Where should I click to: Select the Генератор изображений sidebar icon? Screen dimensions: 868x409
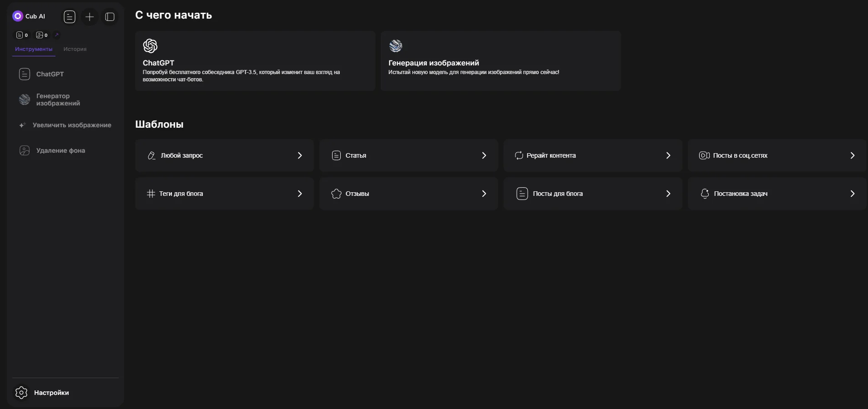25,100
